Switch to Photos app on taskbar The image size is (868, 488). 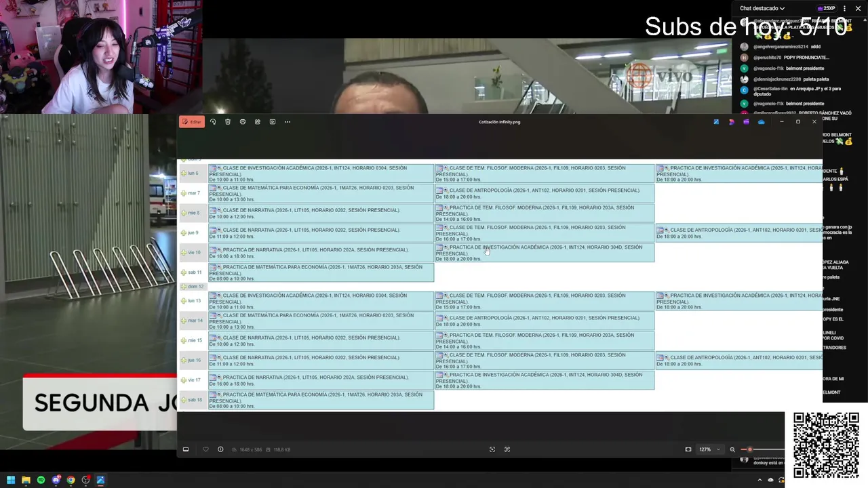(x=100, y=480)
